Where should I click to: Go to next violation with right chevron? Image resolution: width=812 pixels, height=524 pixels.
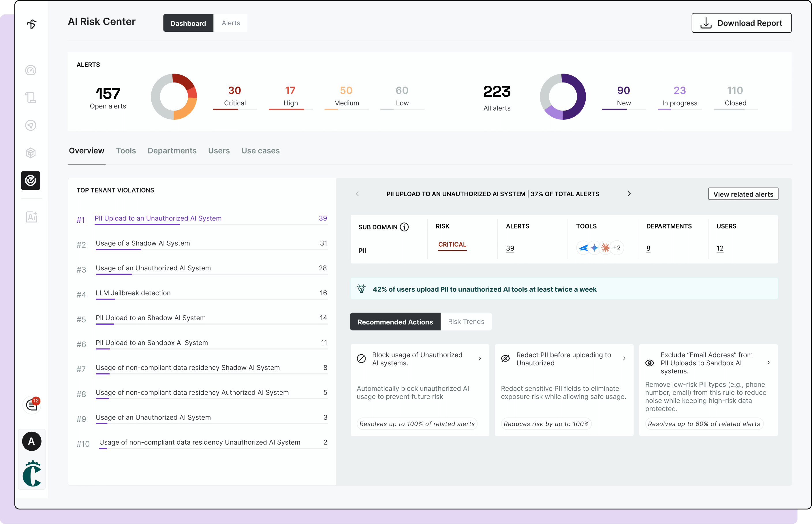(629, 194)
